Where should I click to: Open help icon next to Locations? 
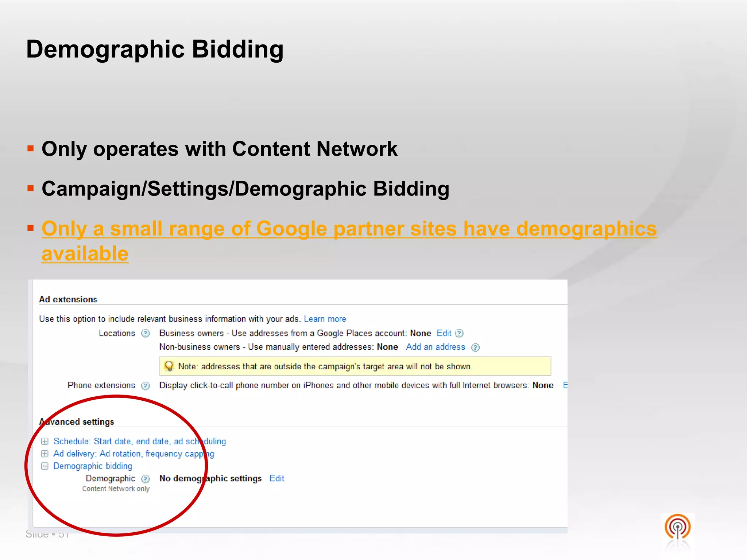point(146,334)
